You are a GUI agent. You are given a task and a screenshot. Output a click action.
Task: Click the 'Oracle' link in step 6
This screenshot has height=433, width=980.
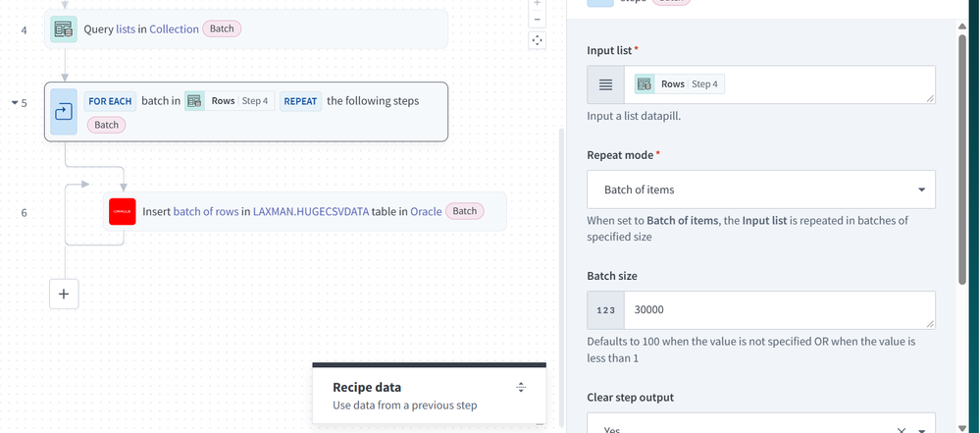[426, 211]
